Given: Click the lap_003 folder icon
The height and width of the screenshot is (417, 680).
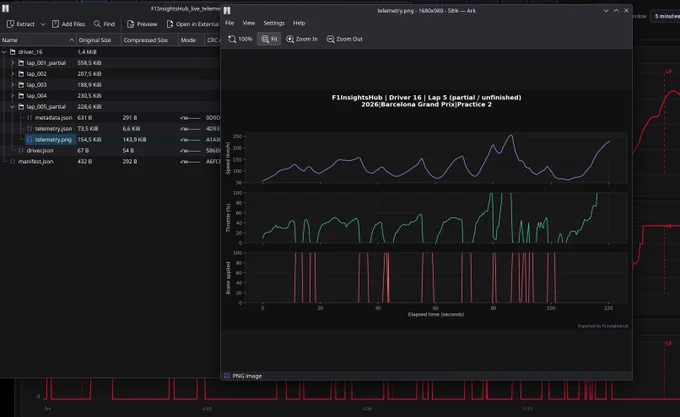Looking at the screenshot, I should 21,85.
